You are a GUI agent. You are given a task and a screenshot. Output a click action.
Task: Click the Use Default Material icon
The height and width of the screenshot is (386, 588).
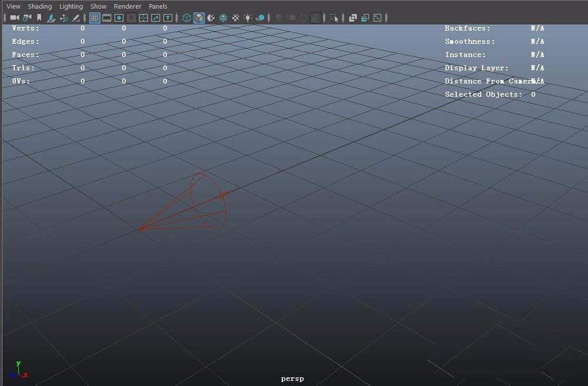coord(211,18)
